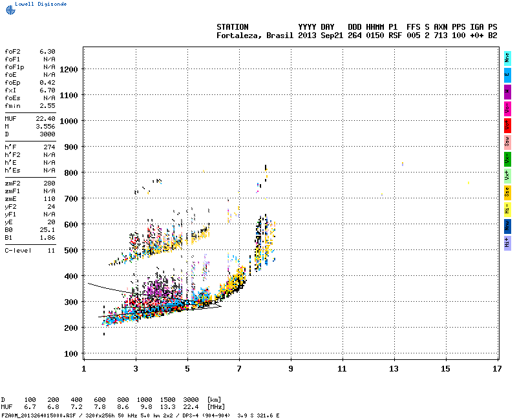The image size is (517, 420).
Task: Select the lavender Hi+ legend swatch
Action: click(507, 244)
